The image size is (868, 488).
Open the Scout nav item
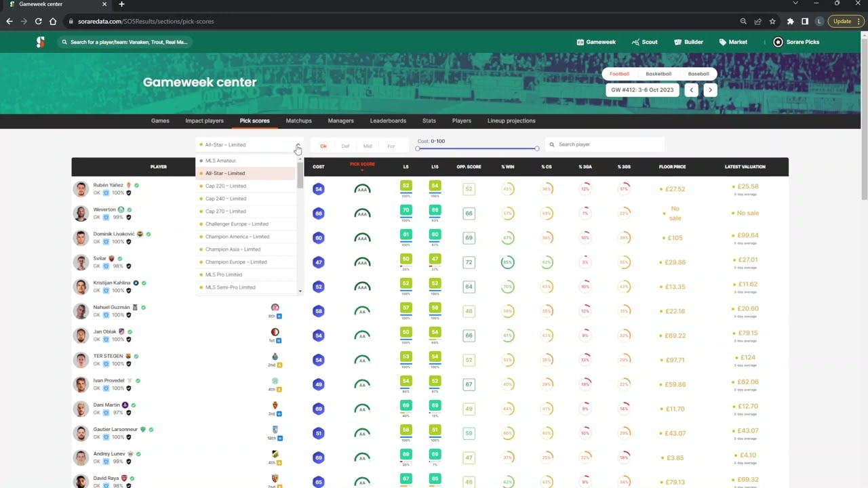[644, 42]
